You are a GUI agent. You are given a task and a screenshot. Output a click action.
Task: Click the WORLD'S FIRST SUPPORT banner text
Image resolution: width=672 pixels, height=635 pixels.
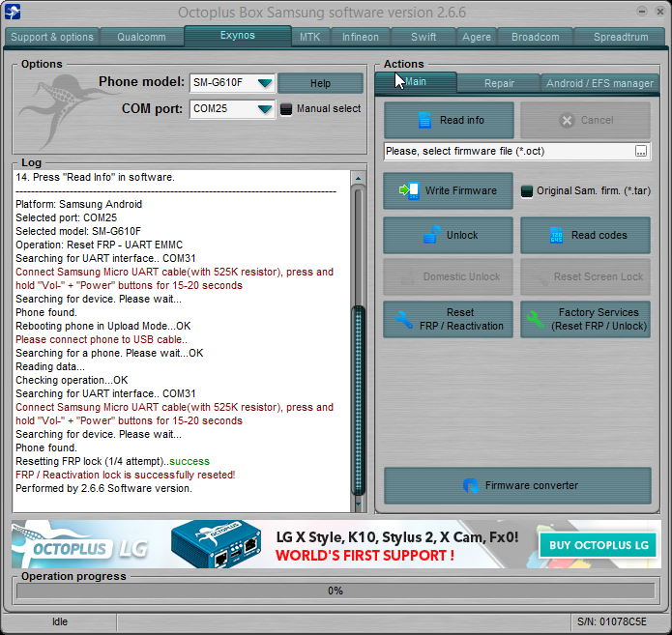pyautogui.click(x=365, y=556)
